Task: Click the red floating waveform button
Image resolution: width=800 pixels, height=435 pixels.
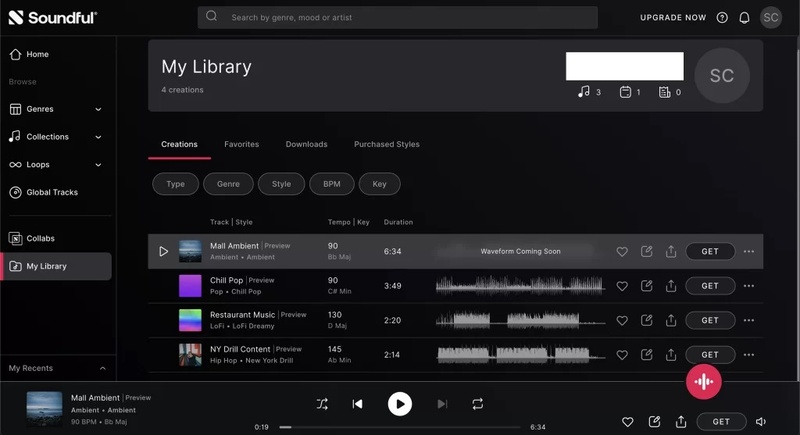Action: point(704,382)
